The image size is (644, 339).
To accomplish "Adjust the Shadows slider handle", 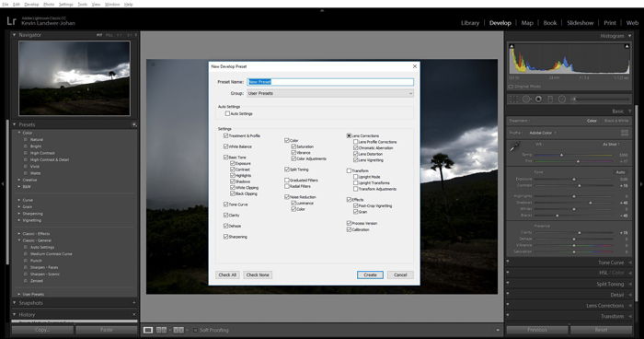I will [591, 203].
